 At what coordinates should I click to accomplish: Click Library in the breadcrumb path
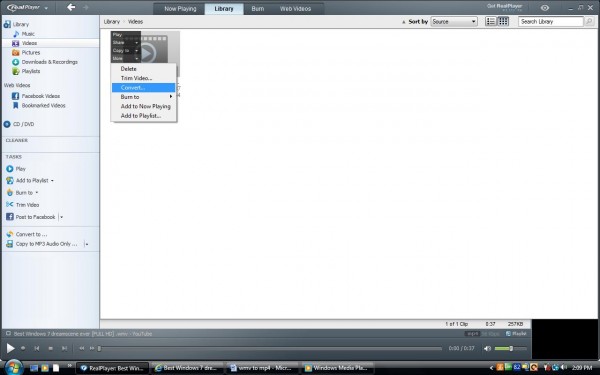(111, 22)
